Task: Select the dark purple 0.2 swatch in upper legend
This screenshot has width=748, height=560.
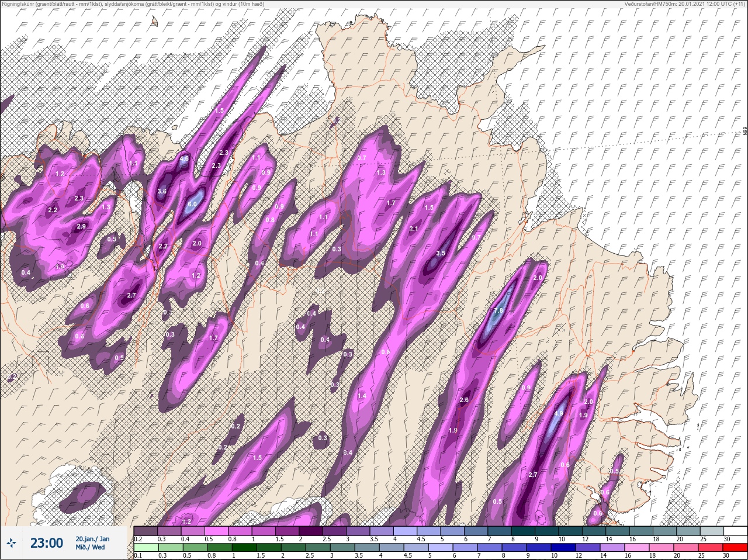Action: (146, 531)
